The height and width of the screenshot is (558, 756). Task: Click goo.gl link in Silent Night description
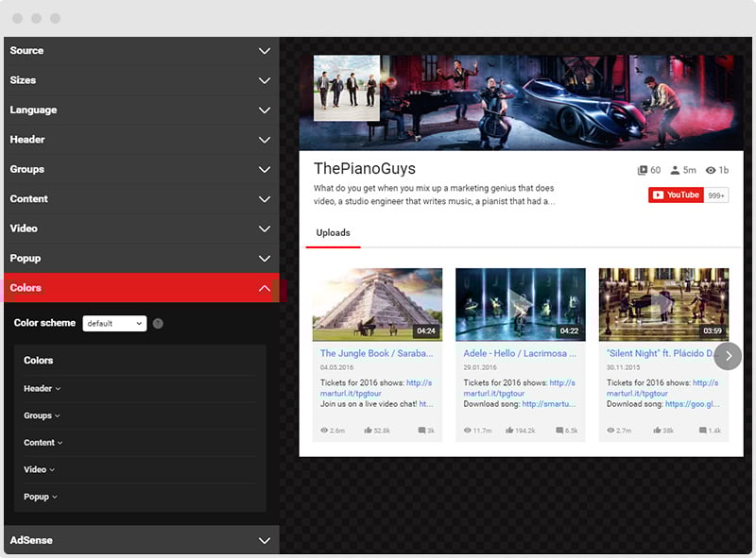pos(693,404)
